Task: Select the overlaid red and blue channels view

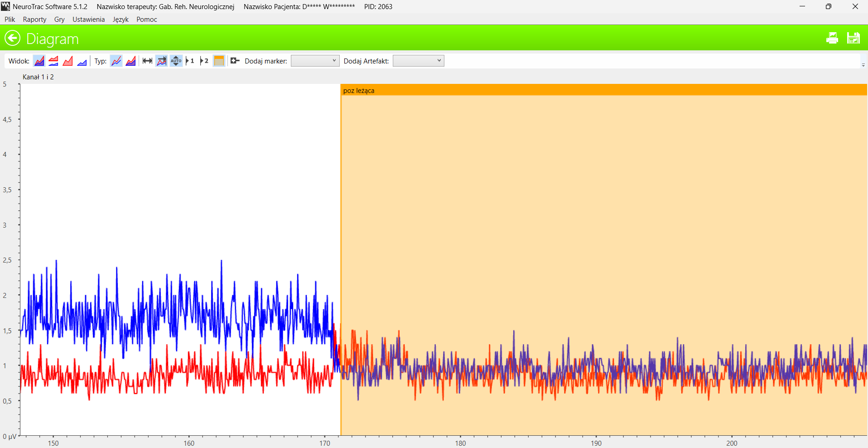Action: point(39,61)
